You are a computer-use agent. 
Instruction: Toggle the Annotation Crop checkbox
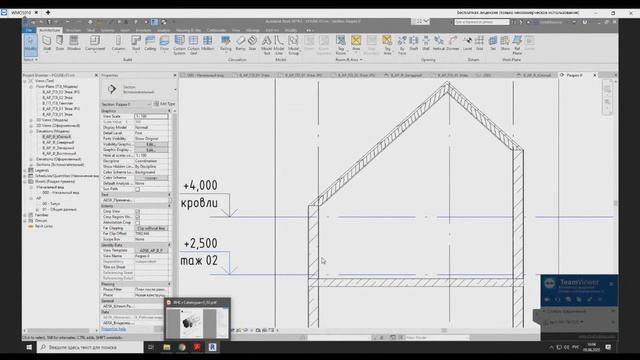[138, 223]
